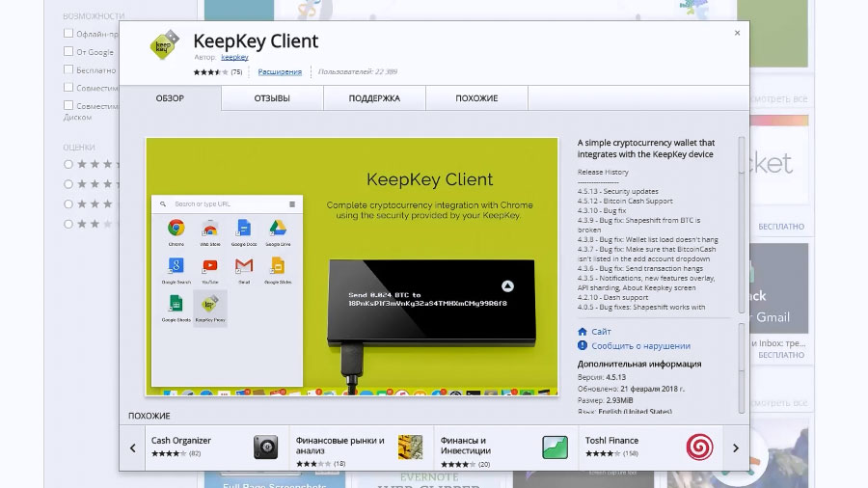Click the 4.2.10 - Dash support line
This screenshot has height=488, width=868.
pos(612,298)
